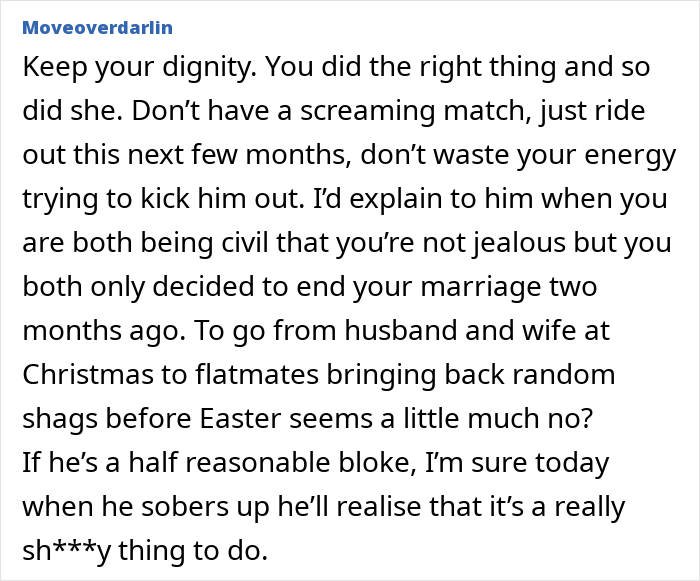Screen dimensions: 700x581
Task: Click the words "being civil"
Action: click(209, 244)
